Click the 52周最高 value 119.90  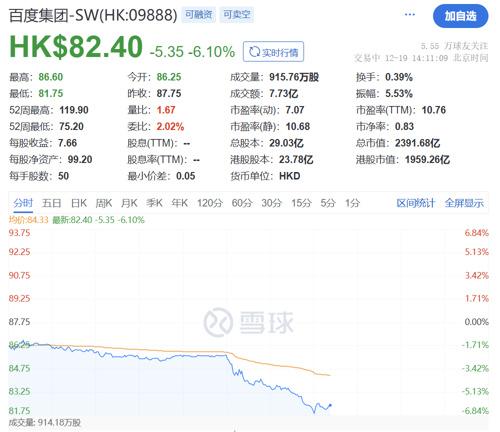click(x=74, y=110)
